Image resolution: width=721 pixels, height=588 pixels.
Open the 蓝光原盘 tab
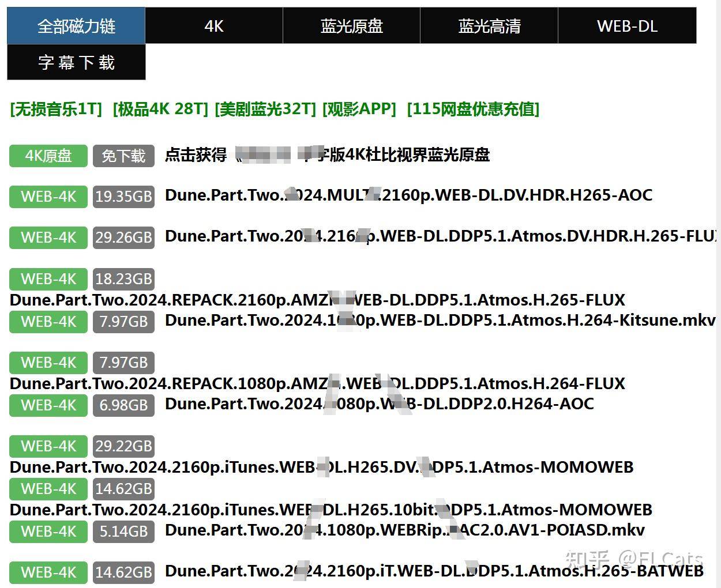click(x=352, y=26)
